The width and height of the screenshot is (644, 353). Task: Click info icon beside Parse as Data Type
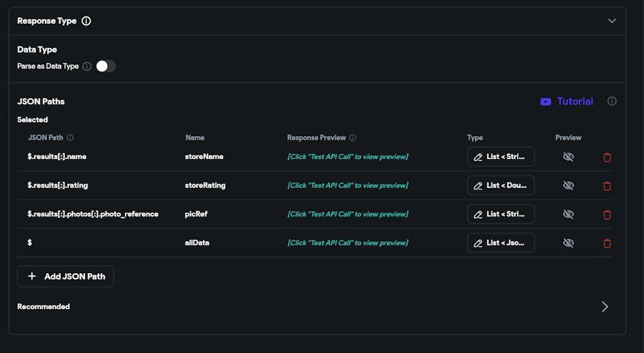[x=87, y=66]
